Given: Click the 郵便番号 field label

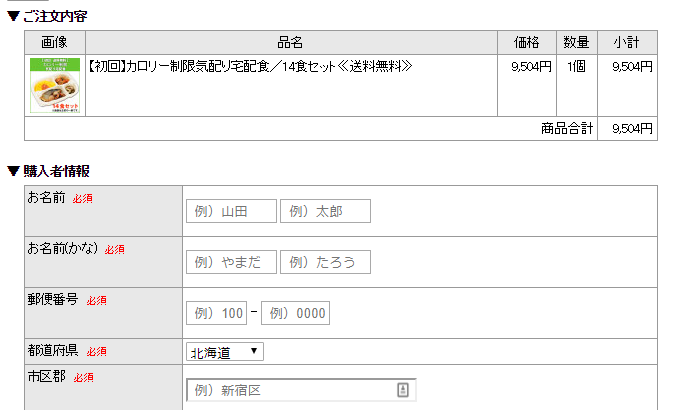Looking at the screenshot, I should (53, 299).
